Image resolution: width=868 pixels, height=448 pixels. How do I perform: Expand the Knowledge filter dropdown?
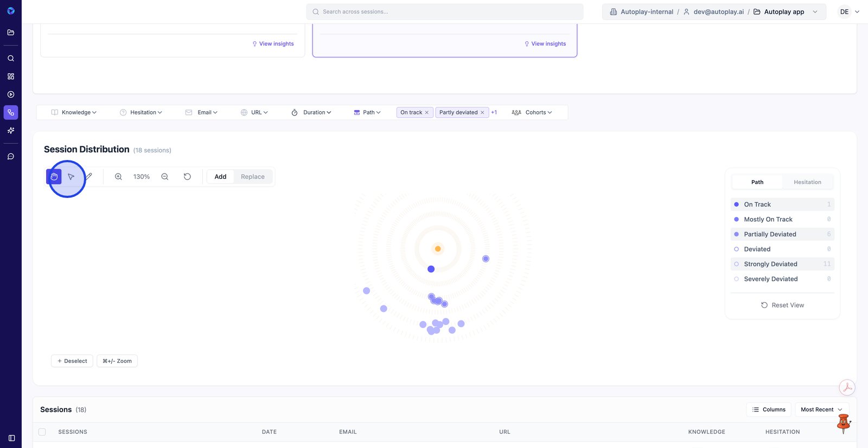[74, 113]
